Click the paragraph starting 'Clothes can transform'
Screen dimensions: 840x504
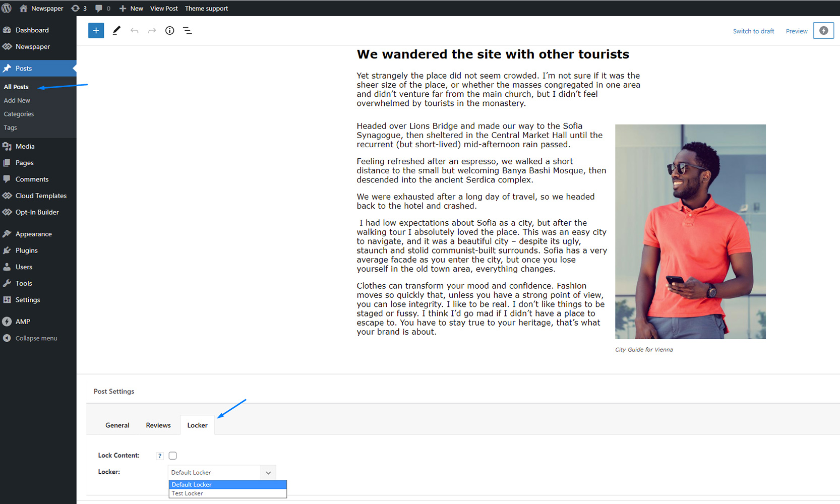481,308
